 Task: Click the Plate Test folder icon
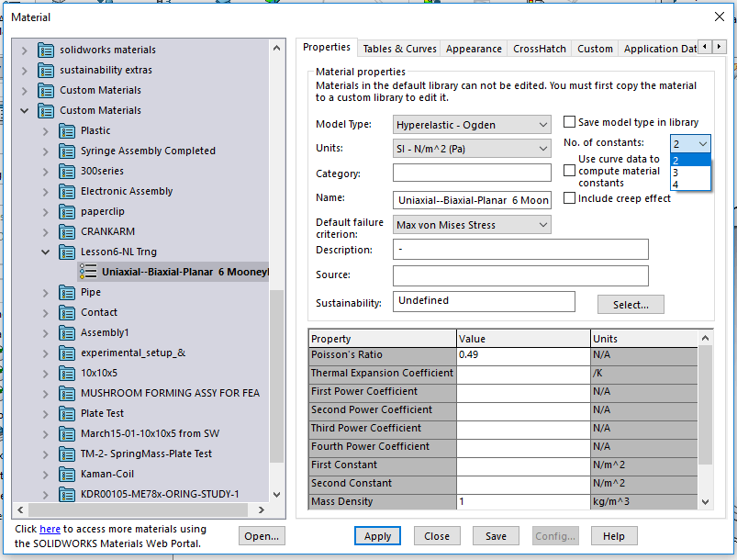(x=67, y=414)
